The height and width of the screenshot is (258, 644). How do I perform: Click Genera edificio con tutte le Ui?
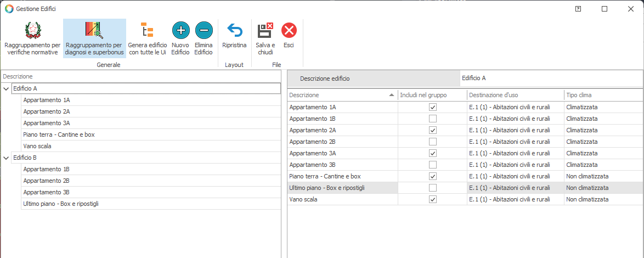(146, 30)
